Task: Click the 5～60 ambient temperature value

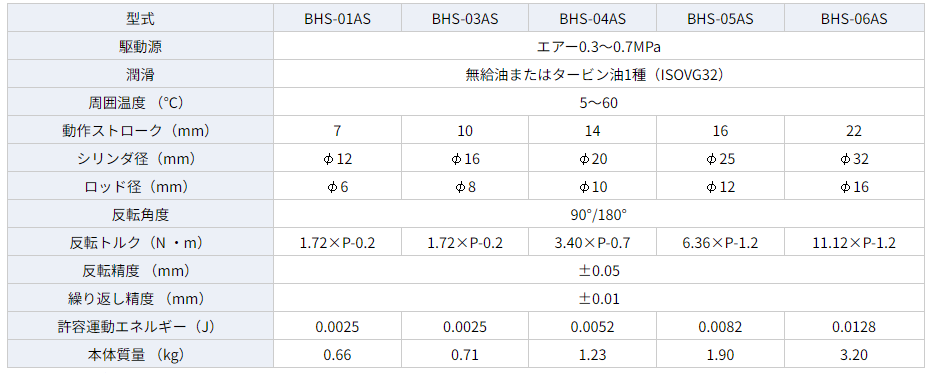Action: tap(598, 102)
